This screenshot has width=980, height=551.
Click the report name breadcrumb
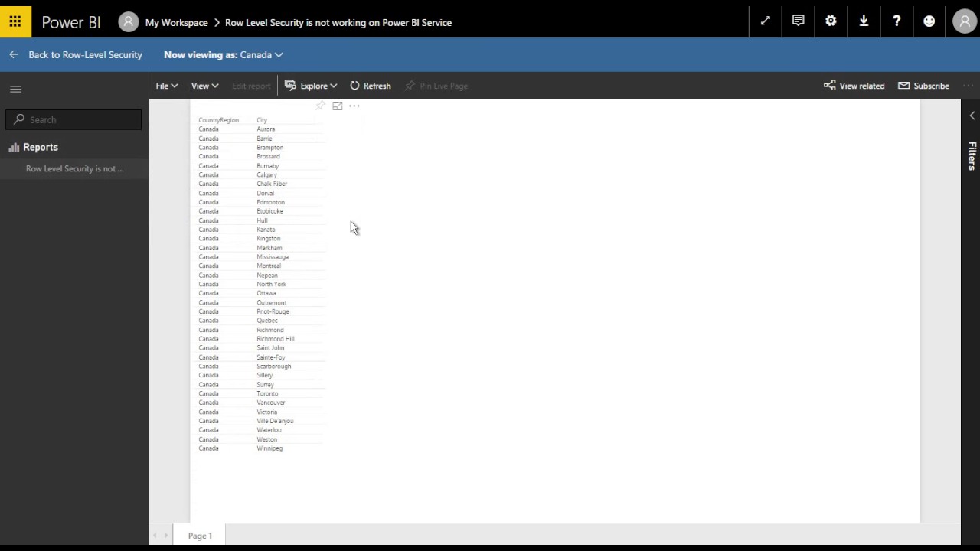[338, 22]
